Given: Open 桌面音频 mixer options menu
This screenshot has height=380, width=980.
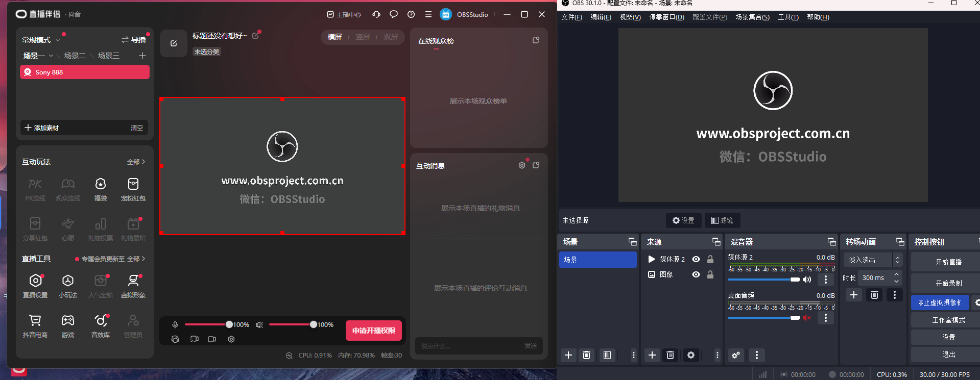Looking at the screenshot, I should [x=826, y=318].
